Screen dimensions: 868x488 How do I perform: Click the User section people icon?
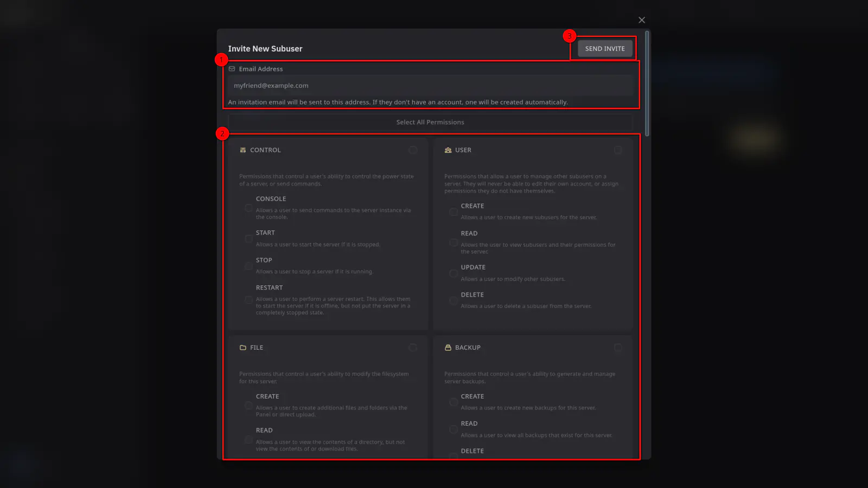[x=448, y=150]
